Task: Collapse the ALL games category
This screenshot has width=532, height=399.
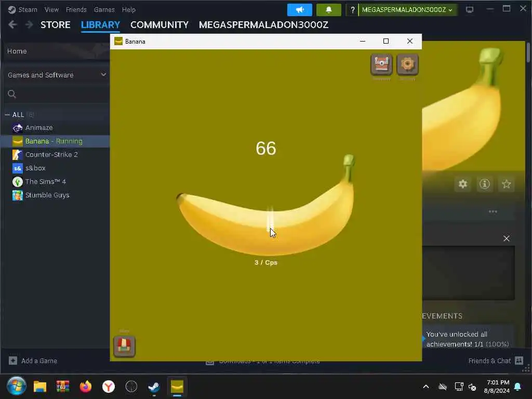Action: 7,115
